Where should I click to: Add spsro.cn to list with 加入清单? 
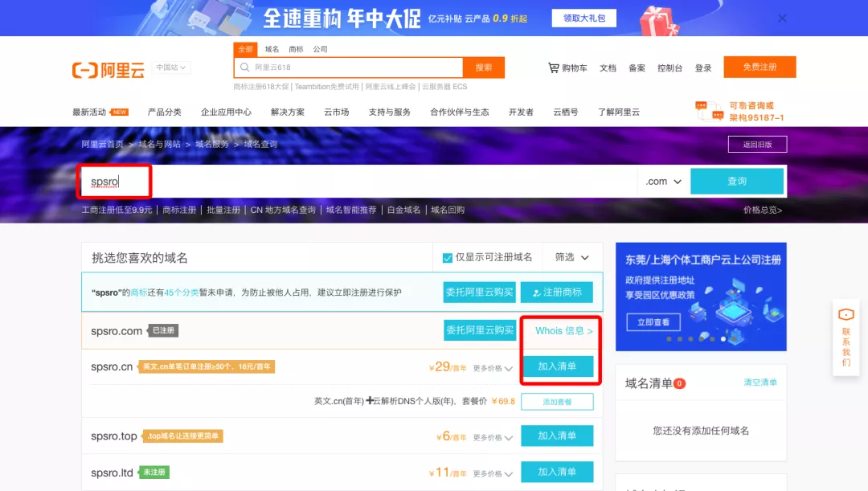pyautogui.click(x=558, y=366)
